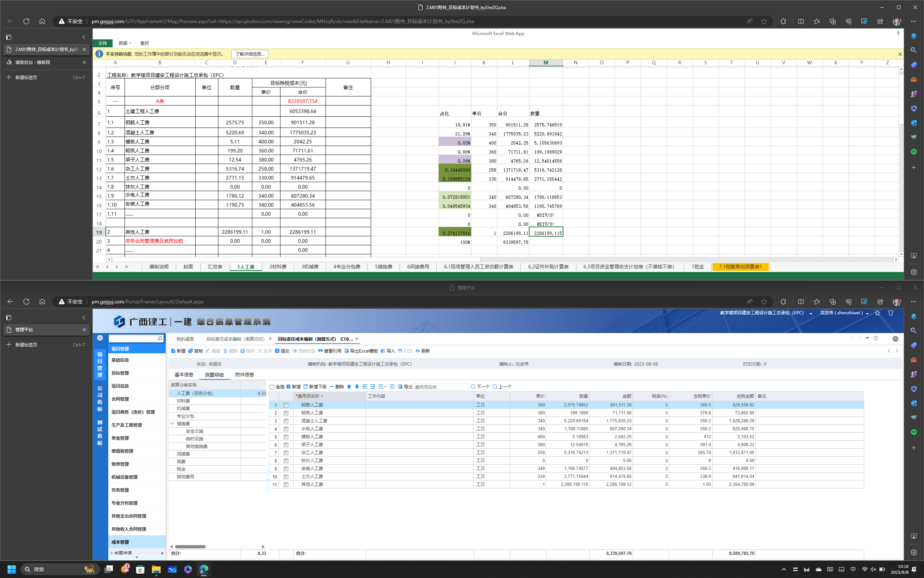Toggle the 全选 select-all checkbox

(x=272, y=387)
